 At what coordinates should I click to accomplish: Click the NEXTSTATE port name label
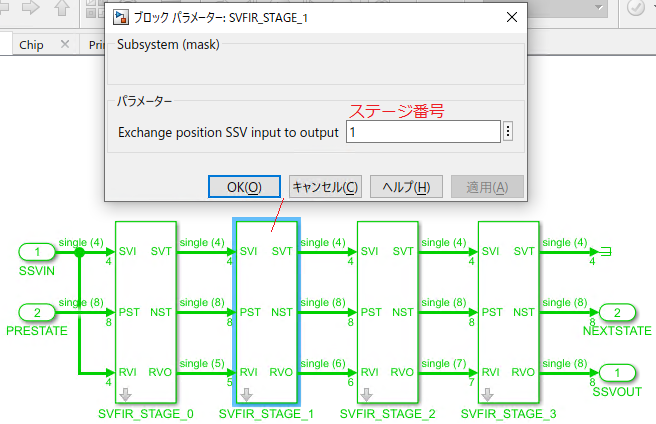click(617, 331)
